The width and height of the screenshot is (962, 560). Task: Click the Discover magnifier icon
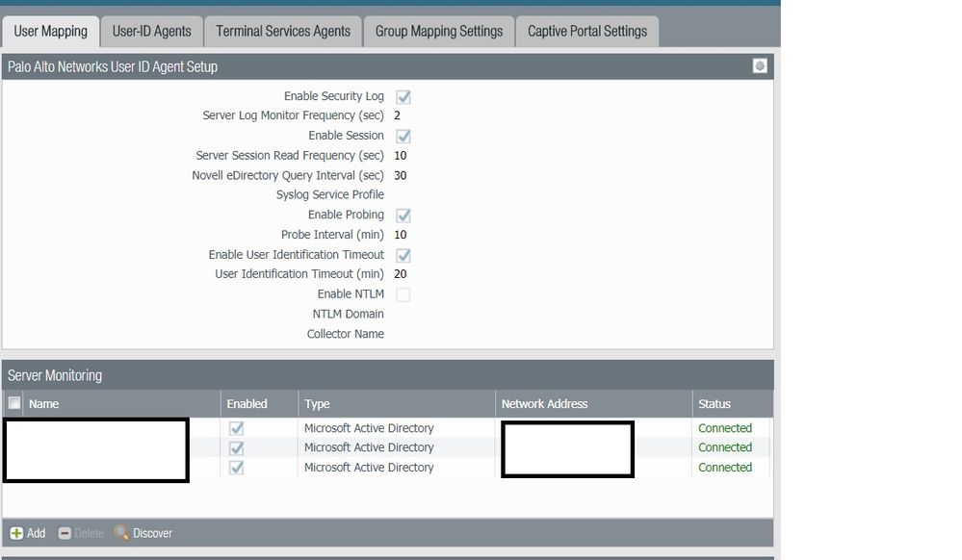pyautogui.click(x=121, y=532)
